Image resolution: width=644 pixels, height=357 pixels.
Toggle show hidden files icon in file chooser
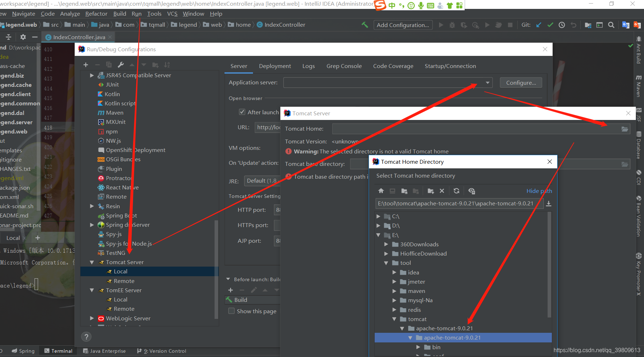point(472,191)
